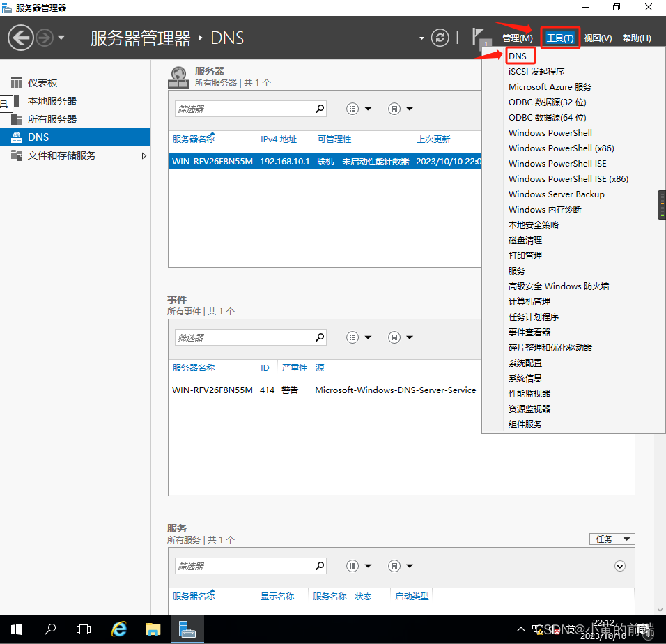This screenshot has width=666, height=644.
Task: Start Windows 内存诊断
Action: pos(545,209)
